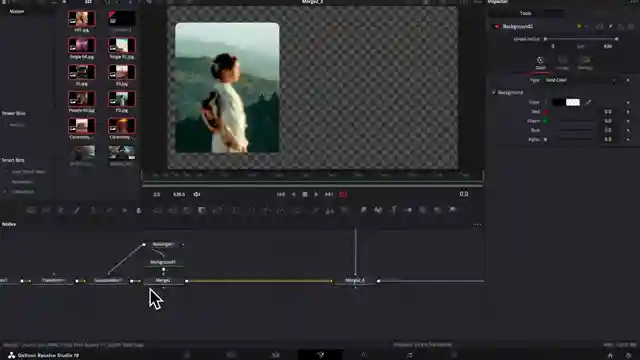640x360 pixels.
Task: Add a Blur tool (droplet icon)
Action: 139,210
